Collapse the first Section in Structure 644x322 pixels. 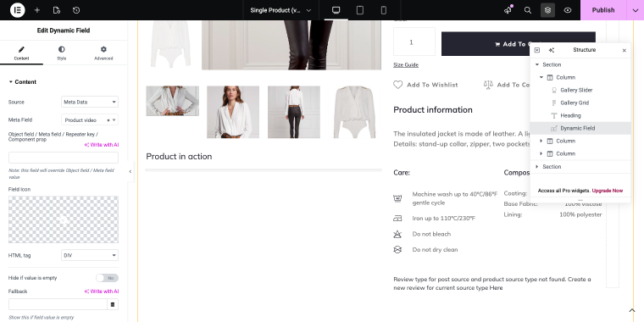tap(536, 64)
